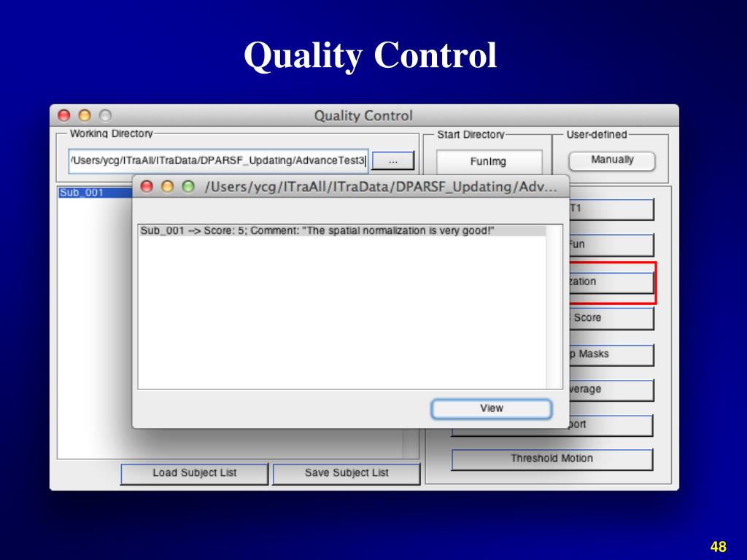Screen dimensions: 747x560
Task: Click the button ending in 'port'
Action: 611,425
